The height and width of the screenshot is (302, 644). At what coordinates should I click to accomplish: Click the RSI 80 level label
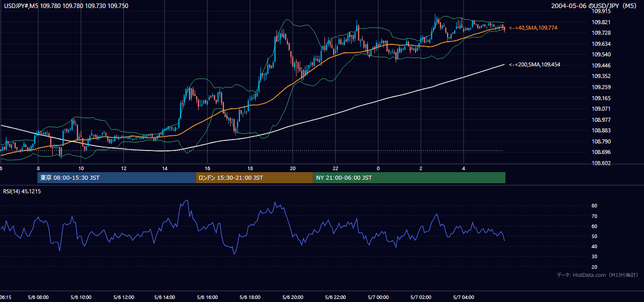(x=595, y=206)
